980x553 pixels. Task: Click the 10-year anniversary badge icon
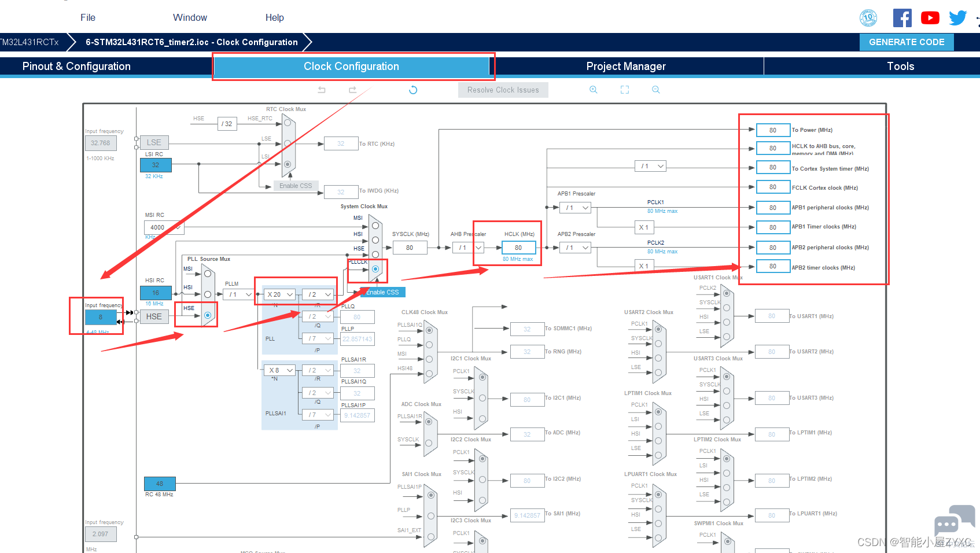[868, 18]
